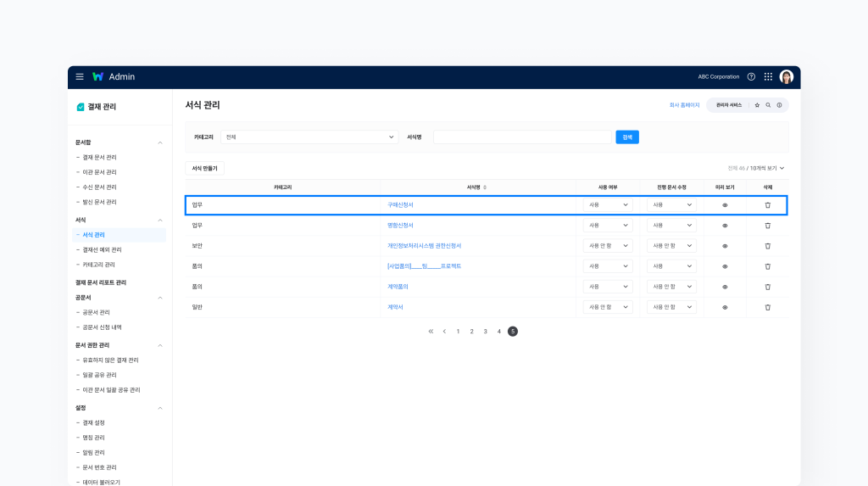Collapse the 문서함 sidebar section
The image size is (868, 486).
pos(160,142)
